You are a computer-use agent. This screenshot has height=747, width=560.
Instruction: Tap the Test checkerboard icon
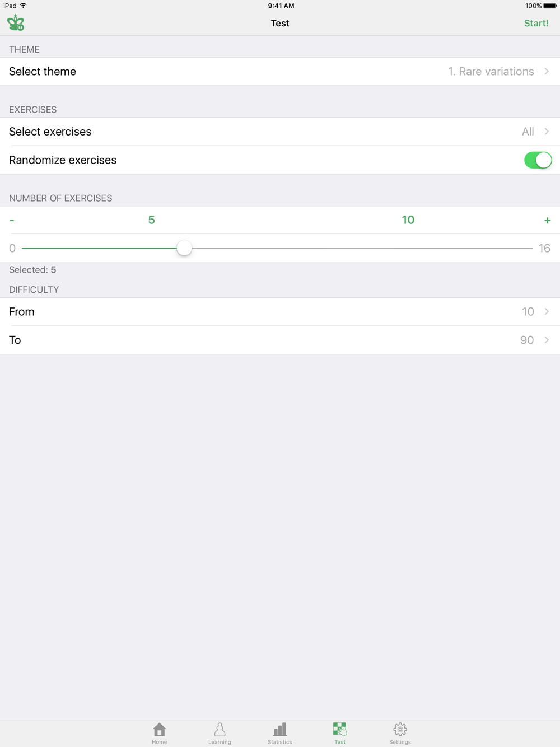tap(340, 729)
